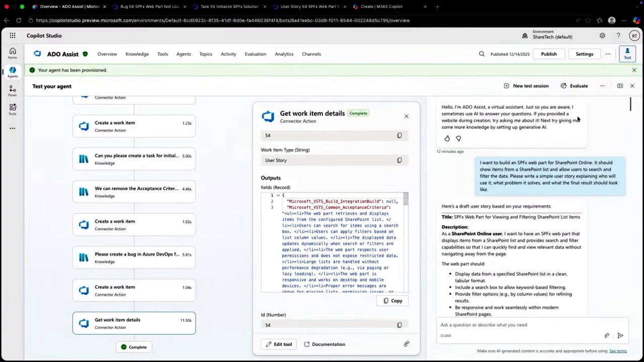Select the 'create a bug in Azure DevOps' step
The image size is (644, 362).
pos(134,257)
